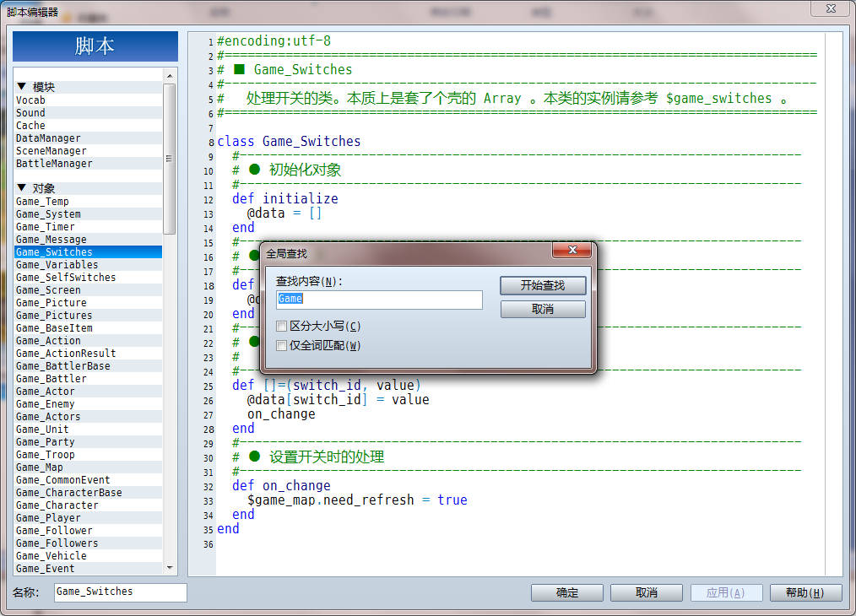Image resolution: width=856 pixels, height=616 pixels.
Task: Click the script list scrollbar thumb
Action: click(170, 159)
